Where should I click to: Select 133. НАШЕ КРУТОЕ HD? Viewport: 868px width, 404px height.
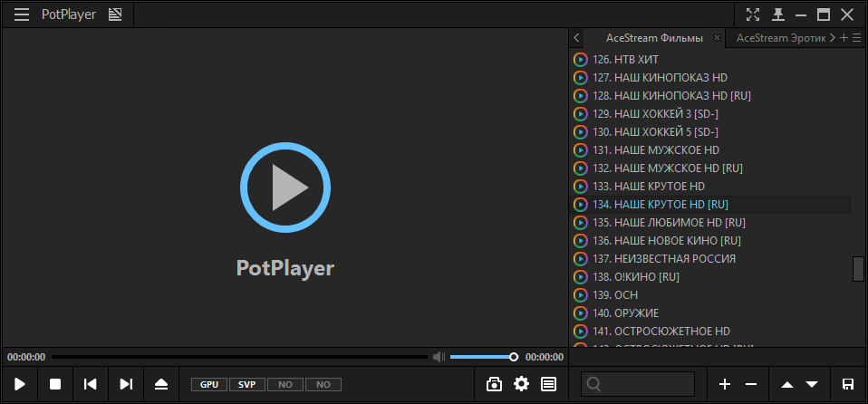point(709,186)
